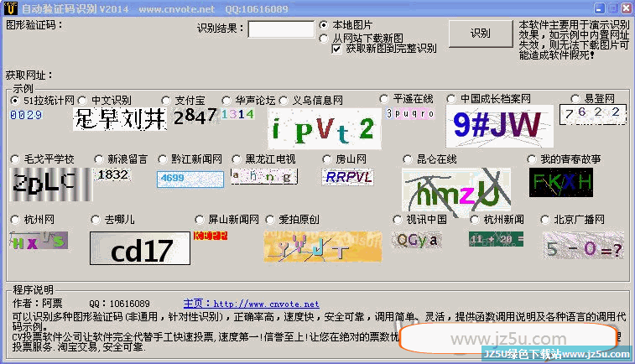The width and height of the screenshot is (635, 364).
Task: Click the 7622 captcha sample image
Action: pos(593,114)
